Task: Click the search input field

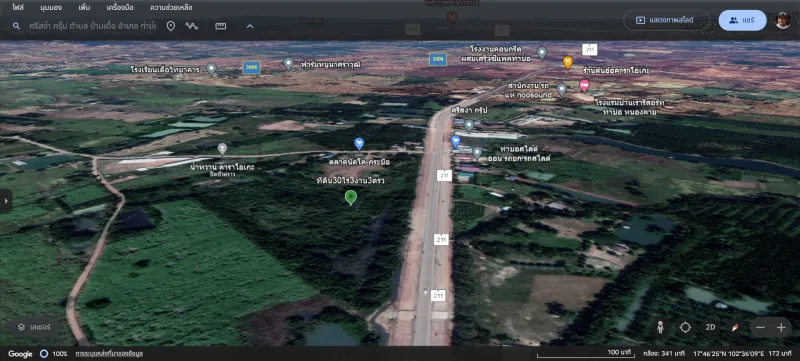Action: (x=92, y=26)
